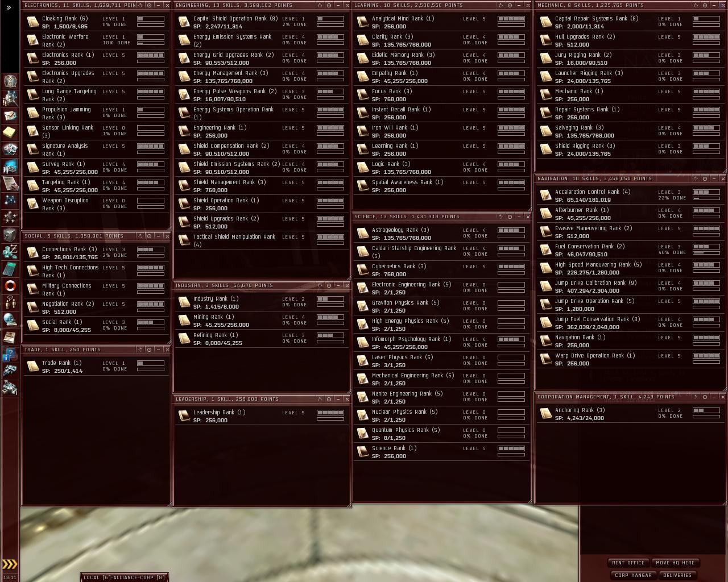Image resolution: width=728 pixels, height=582 pixels.
Task: Select the Weapon Disruption skill row
Action: coord(96,204)
